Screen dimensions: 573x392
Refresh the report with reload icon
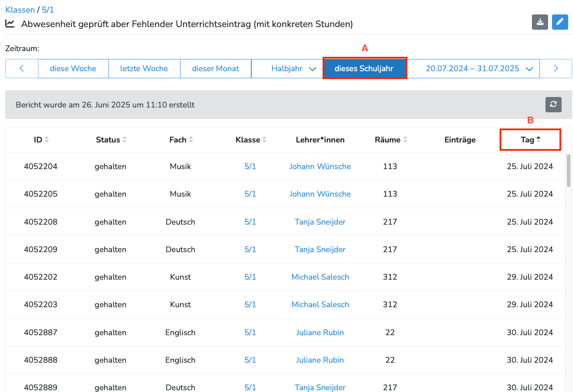tap(553, 104)
